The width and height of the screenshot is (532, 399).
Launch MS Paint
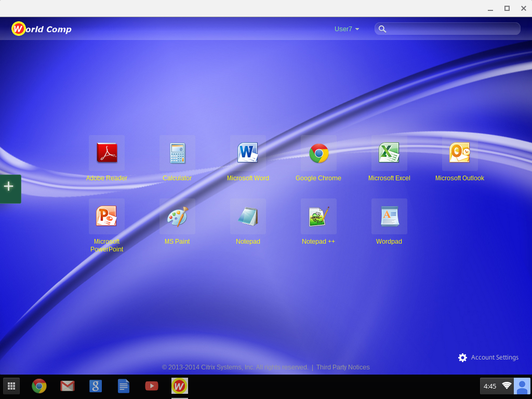tap(177, 217)
